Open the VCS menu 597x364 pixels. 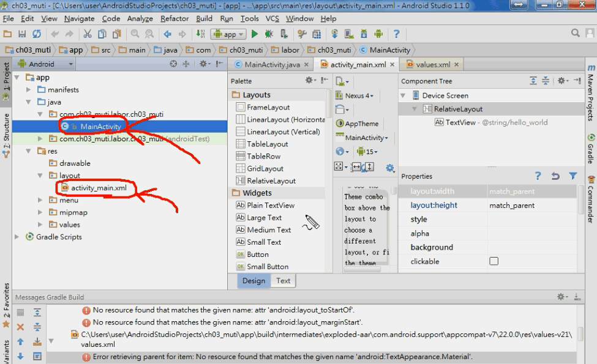pos(272,18)
